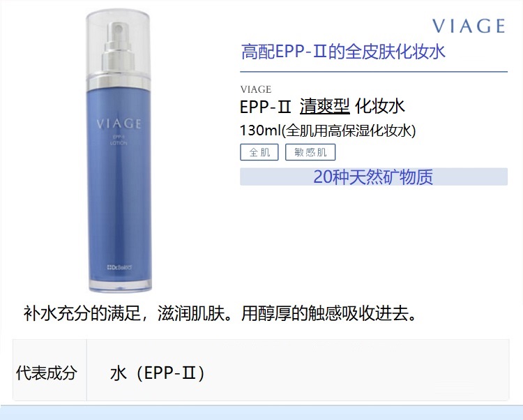Click the EPP-Ⅱ product title text
The width and height of the screenshot is (523, 420).
coord(266,107)
